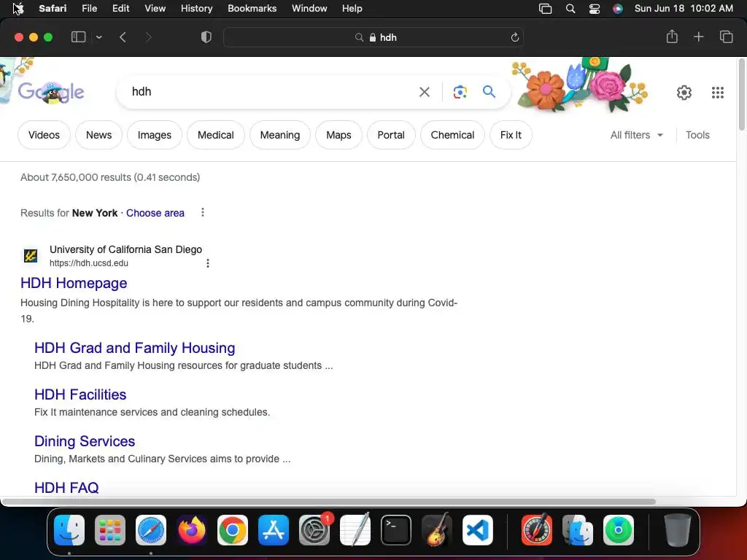
Task: Open HDH Grad and Family Housing link
Action: 135,348
